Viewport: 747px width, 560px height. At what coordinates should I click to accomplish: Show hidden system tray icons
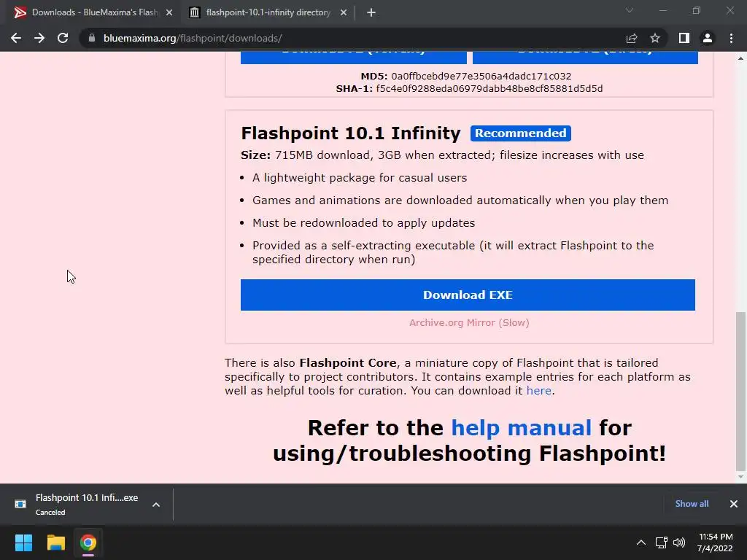click(641, 542)
